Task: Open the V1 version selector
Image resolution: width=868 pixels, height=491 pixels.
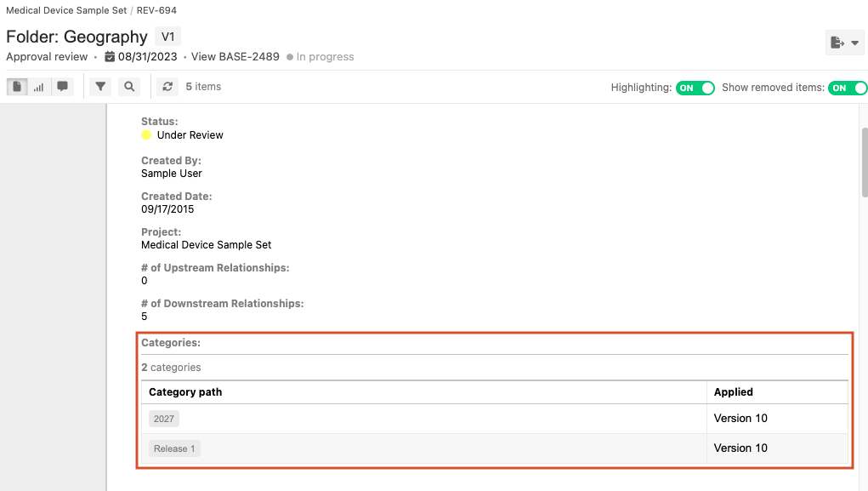Action: 167,37
